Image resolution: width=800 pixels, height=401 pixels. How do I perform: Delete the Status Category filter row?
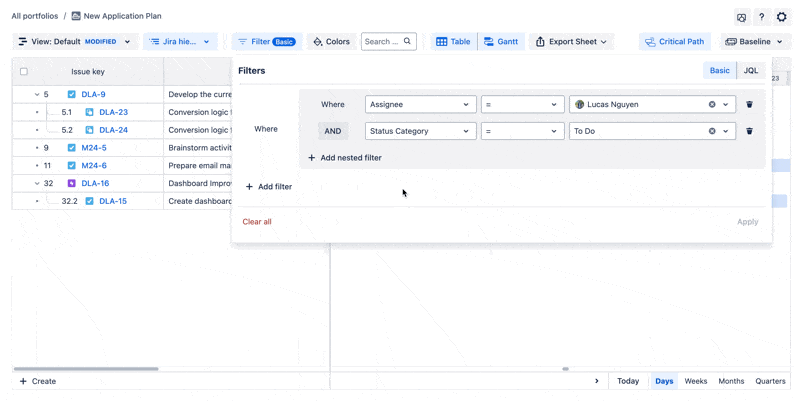(x=749, y=131)
